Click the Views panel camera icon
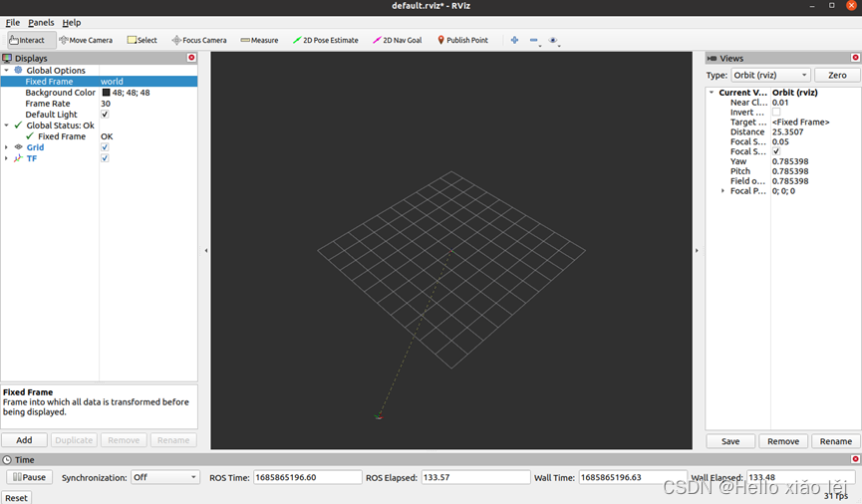The height and width of the screenshot is (504, 862). 712,58
